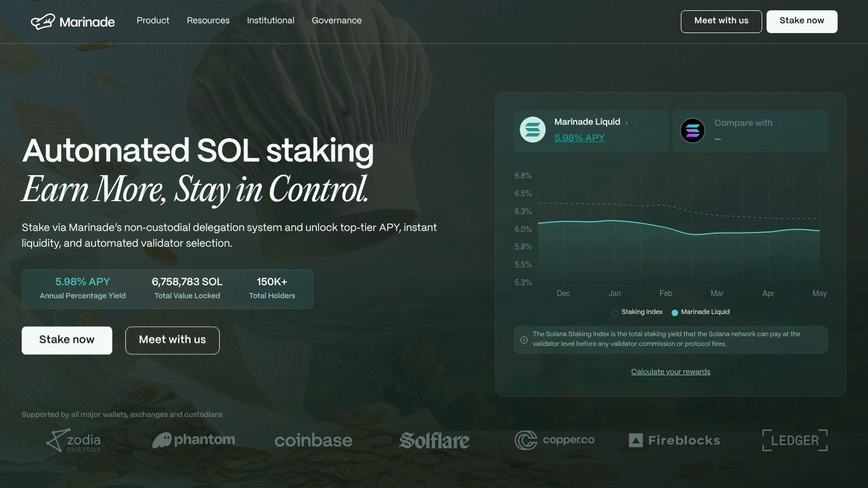Click the 5.98% APY statistic value
The width and height of the screenshot is (868, 488).
[82, 282]
